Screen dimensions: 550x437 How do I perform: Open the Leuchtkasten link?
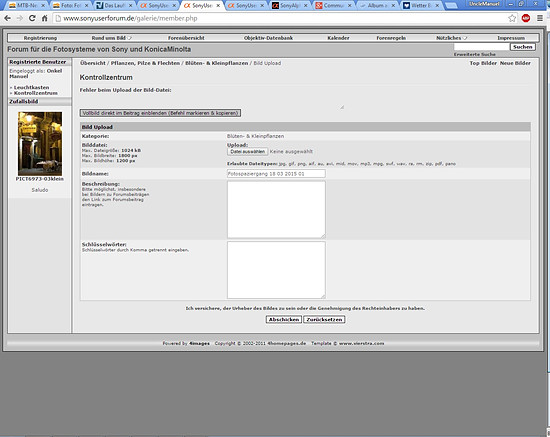click(31, 87)
